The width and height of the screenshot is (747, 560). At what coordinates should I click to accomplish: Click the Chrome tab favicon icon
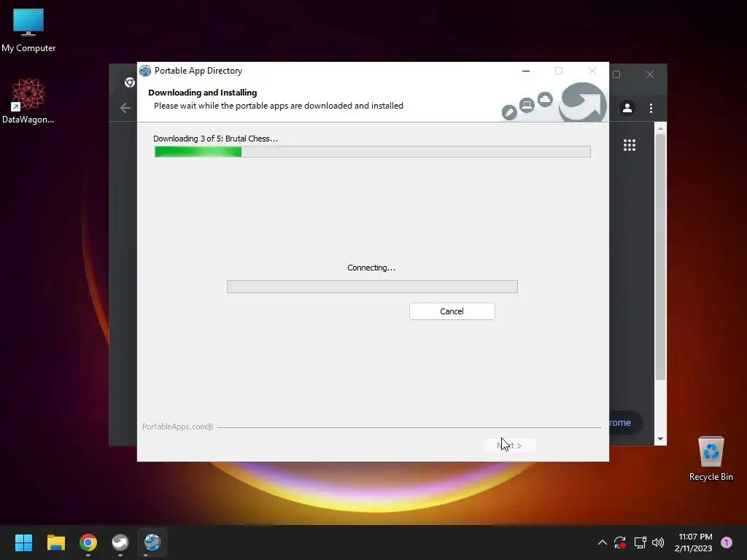130,82
